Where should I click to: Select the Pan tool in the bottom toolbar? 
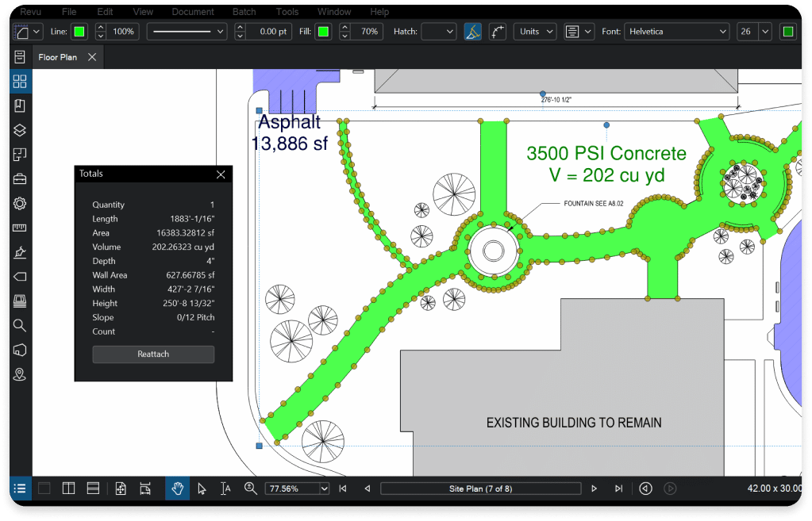[176, 488]
